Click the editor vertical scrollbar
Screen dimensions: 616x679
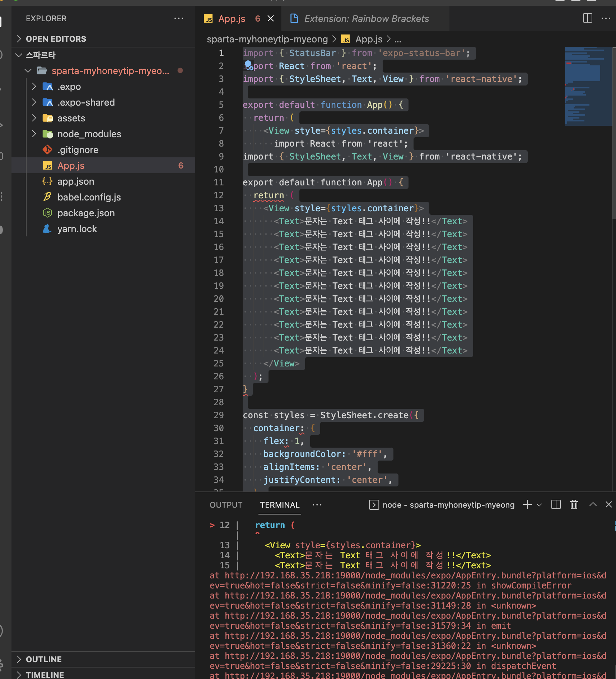pos(614,133)
